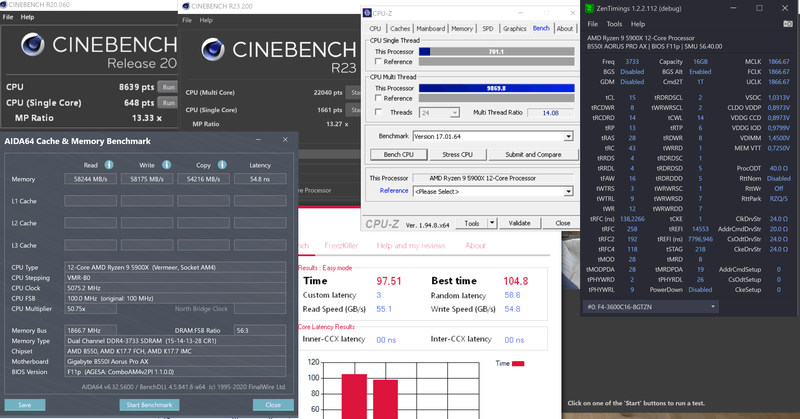Click the Multi Thread Ratio value
The height and width of the screenshot is (419, 800).
[x=551, y=113]
